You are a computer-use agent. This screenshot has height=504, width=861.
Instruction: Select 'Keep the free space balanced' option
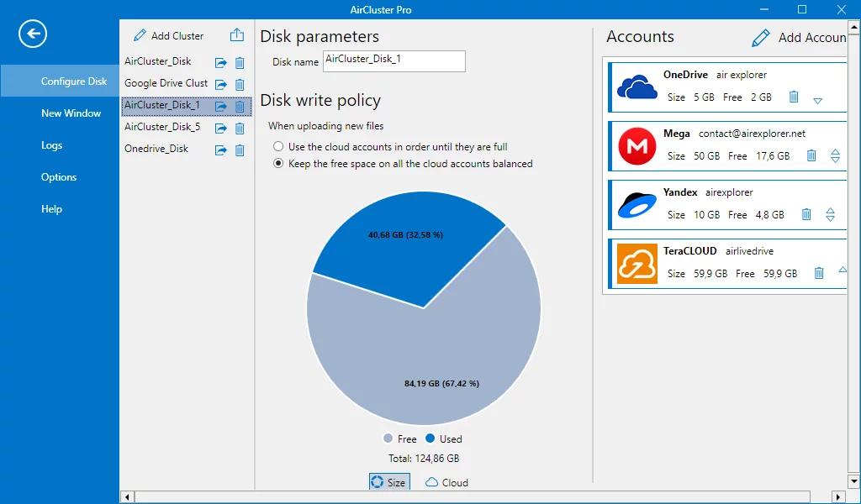coord(278,164)
